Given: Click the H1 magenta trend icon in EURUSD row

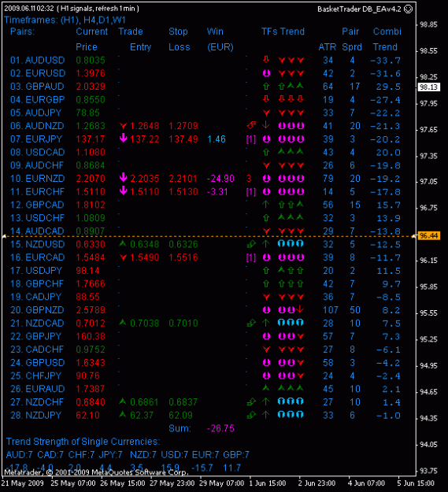Looking at the screenshot, I should 266,73.
